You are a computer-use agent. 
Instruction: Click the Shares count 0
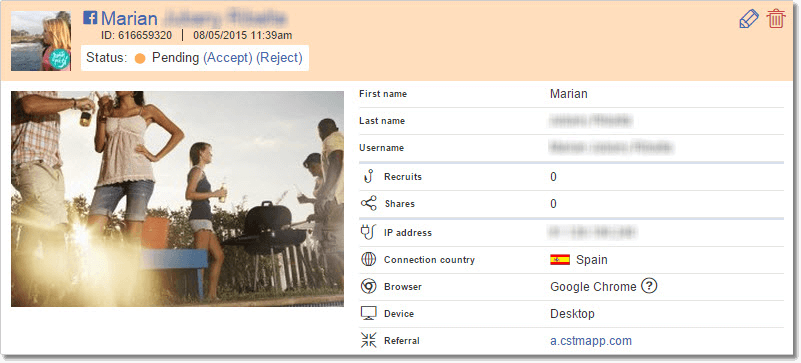553,204
